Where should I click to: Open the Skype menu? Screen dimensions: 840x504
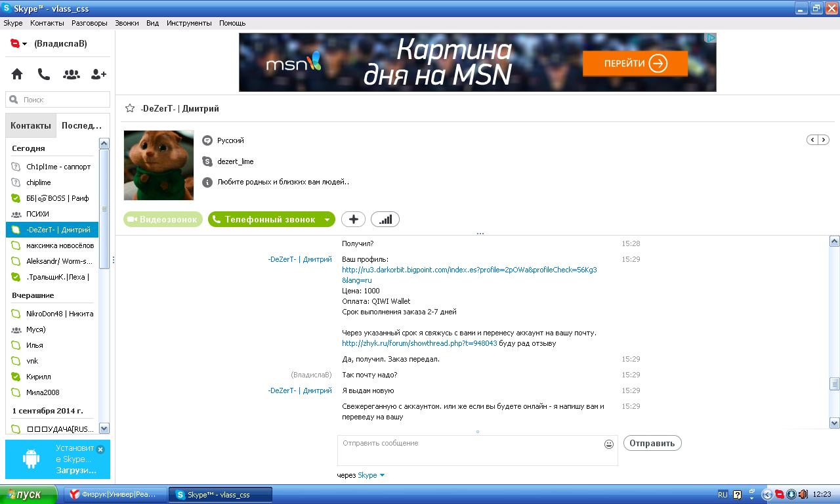13,23
